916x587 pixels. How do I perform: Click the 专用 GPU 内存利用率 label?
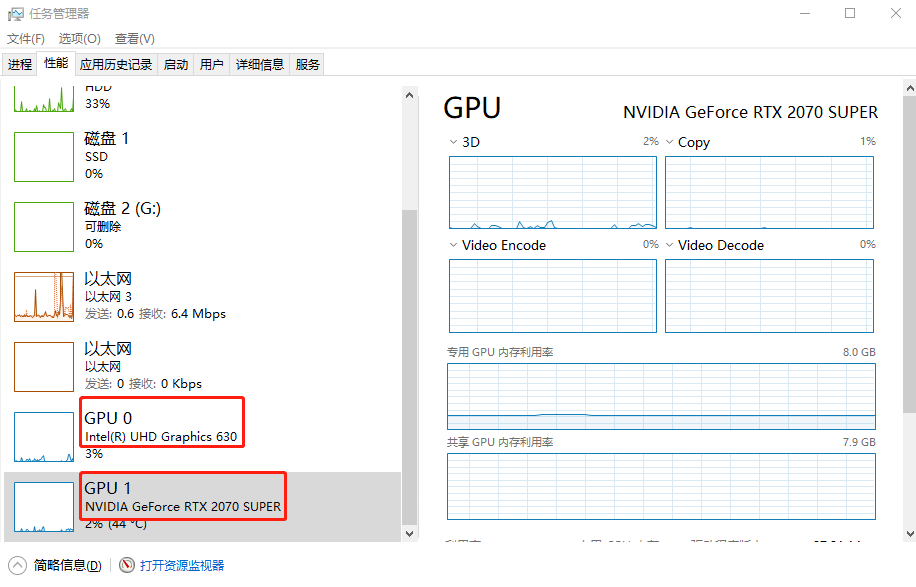[500, 352]
